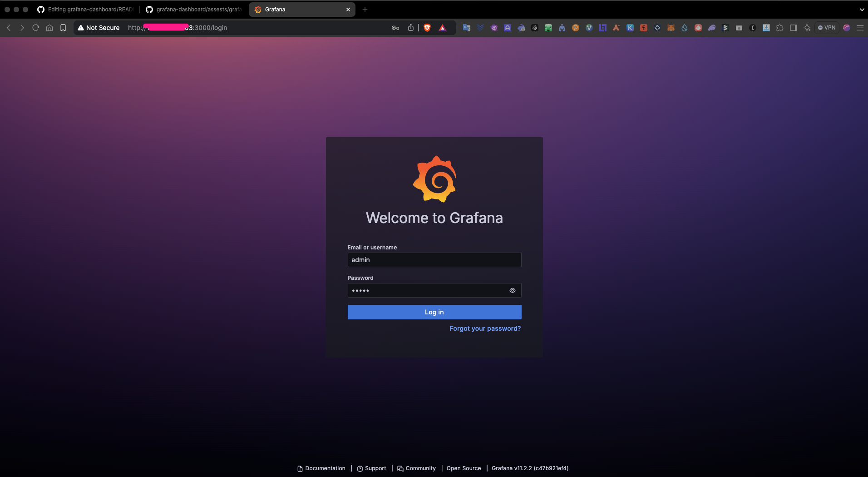Click the Log in button
The height and width of the screenshot is (477, 868).
click(434, 312)
